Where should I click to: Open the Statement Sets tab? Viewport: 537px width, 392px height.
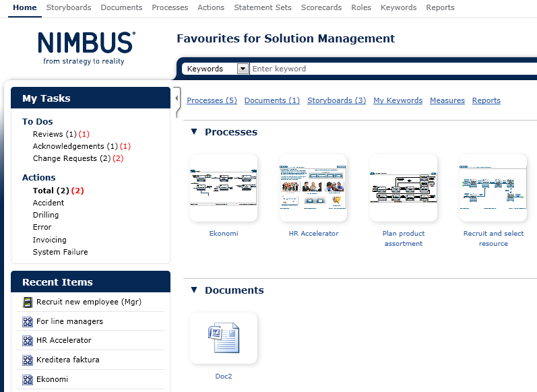tap(263, 7)
